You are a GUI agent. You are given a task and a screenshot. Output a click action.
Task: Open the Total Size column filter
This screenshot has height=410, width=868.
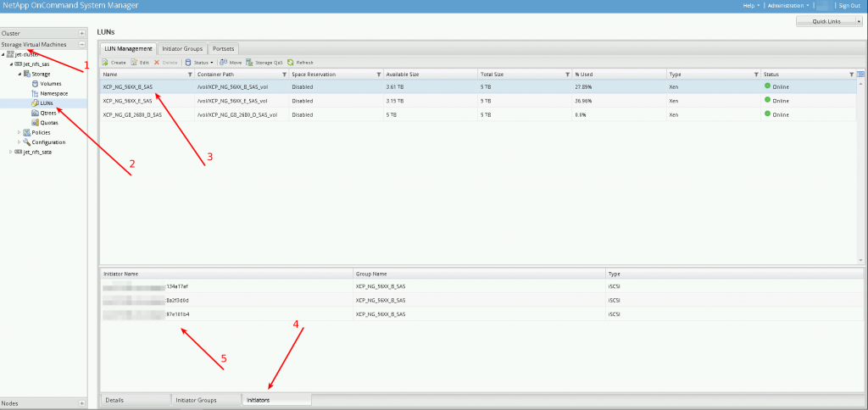(x=567, y=75)
